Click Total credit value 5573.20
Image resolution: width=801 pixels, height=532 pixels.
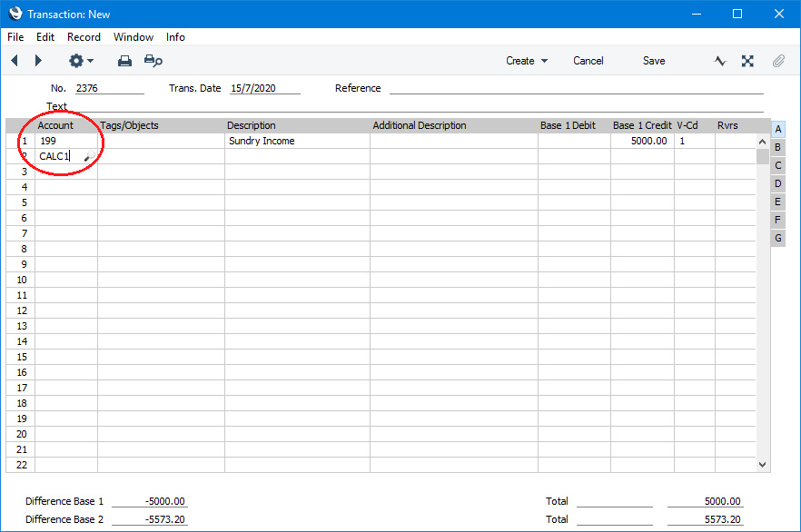[706, 519]
